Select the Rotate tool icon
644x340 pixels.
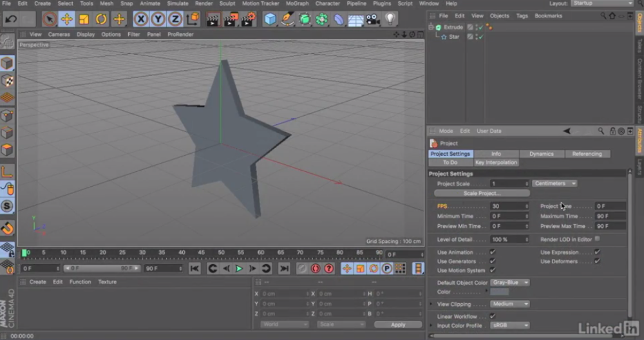point(101,19)
